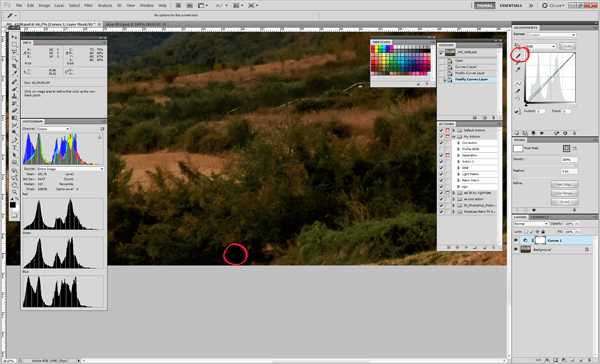The image size is (600, 364).
Task: Toggle the Background layer eye icon
Action: point(516,250)
